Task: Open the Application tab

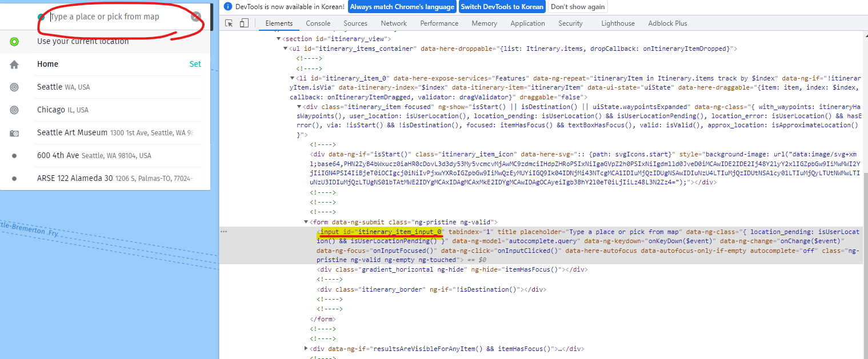Action: point(527,23)
